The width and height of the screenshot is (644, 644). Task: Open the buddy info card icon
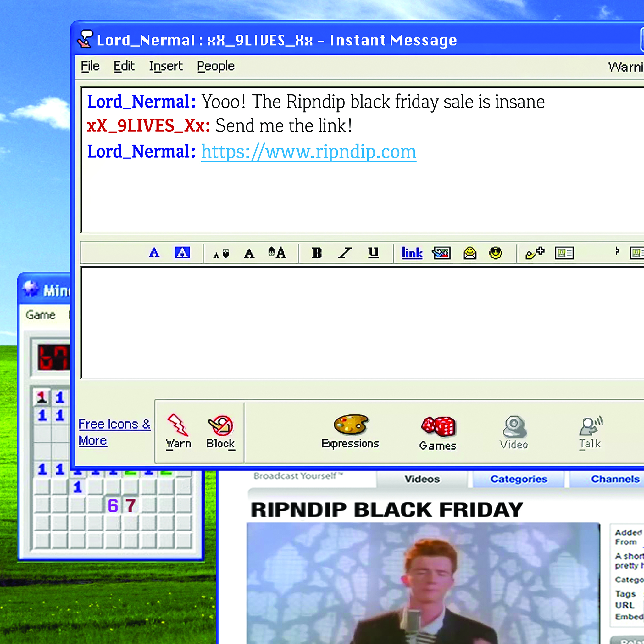pyautogui.click(x=564, y=253)
